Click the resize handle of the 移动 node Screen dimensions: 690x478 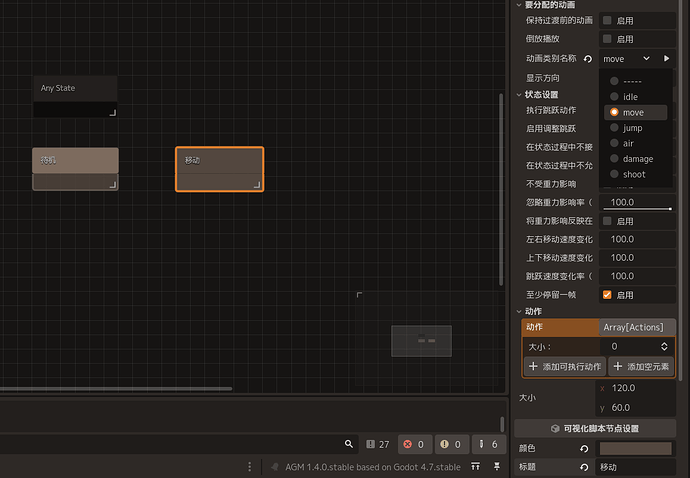click(x=257, y=185)
